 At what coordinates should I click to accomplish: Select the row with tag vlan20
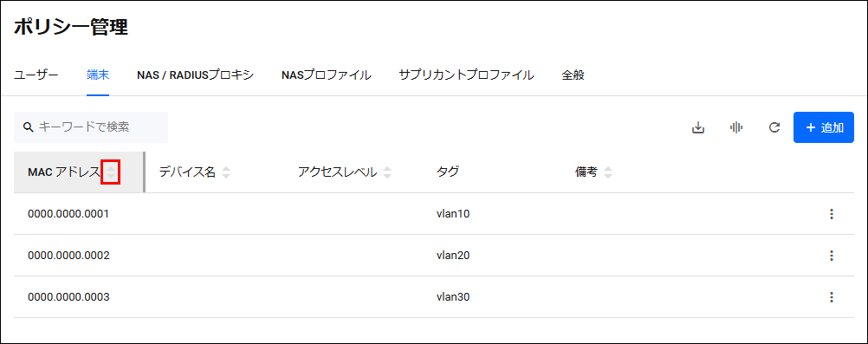[x=434, y=256]
